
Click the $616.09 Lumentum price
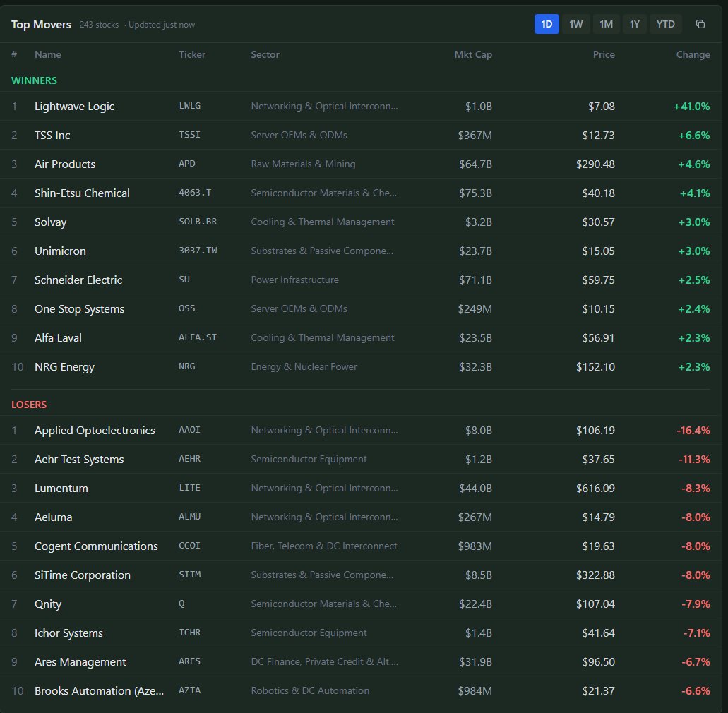coord(595,489)
